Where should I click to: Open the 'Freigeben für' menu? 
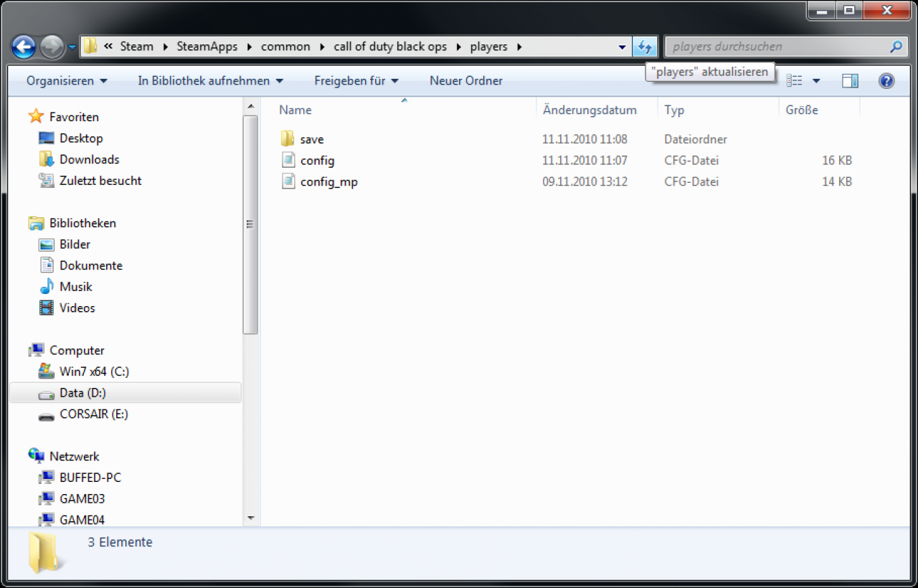(x=356, y=81)
